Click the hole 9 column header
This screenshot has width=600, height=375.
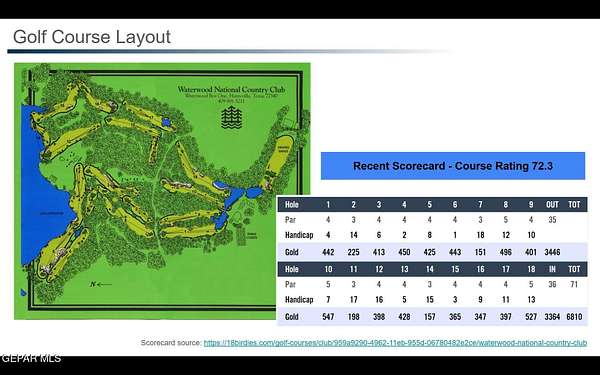(x=531, y=204)
